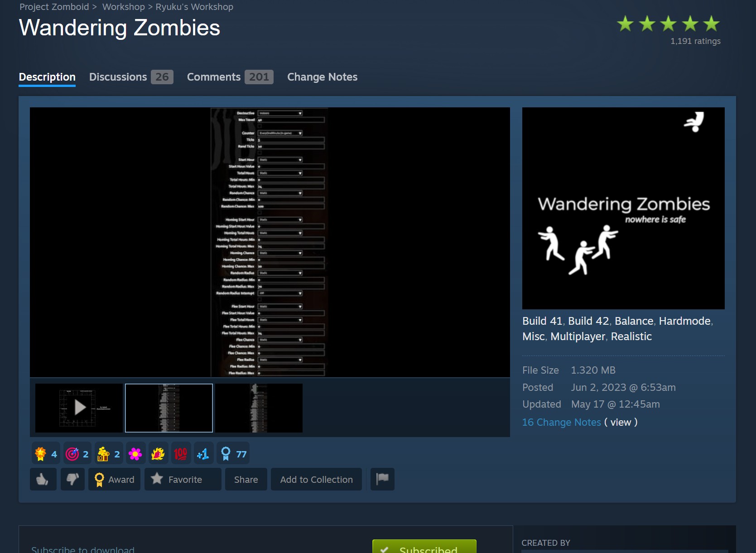Open the Comments tab
The height and width of the screenshot is (553, 756).
click(230, 77)
